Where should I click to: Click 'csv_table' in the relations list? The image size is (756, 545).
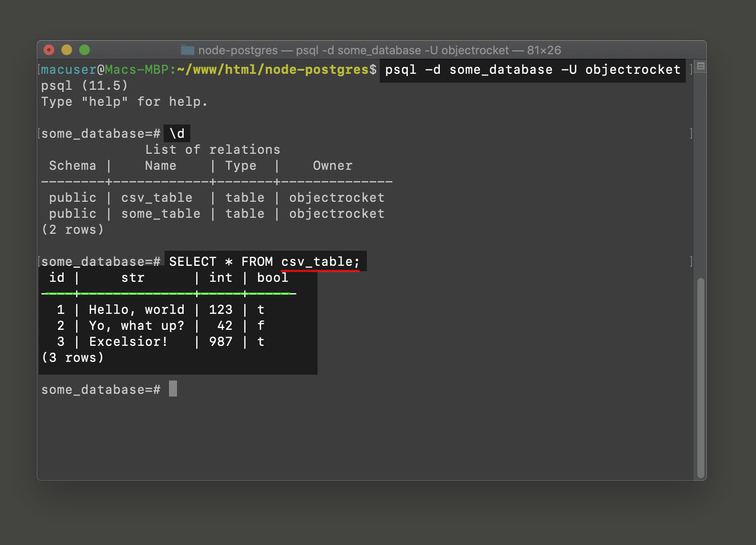click(157, 198)
